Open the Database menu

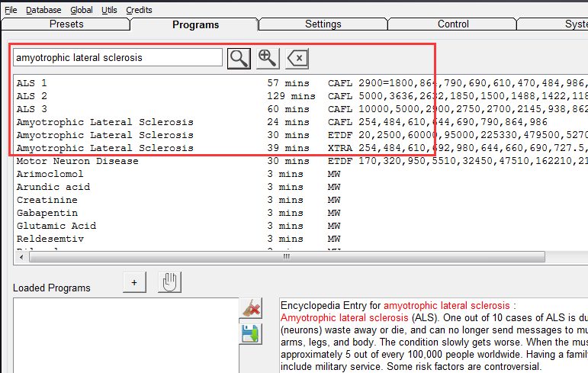tap(44, 10)
